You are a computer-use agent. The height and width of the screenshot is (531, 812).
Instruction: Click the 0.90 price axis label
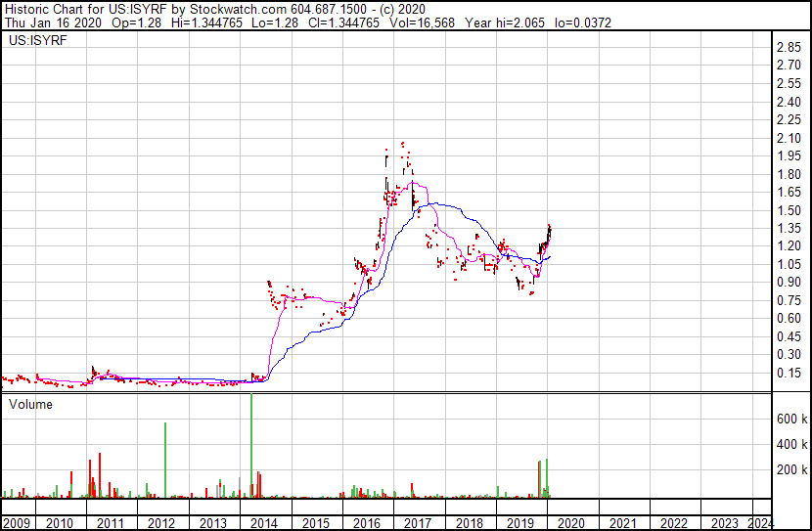tap(789, 282)
